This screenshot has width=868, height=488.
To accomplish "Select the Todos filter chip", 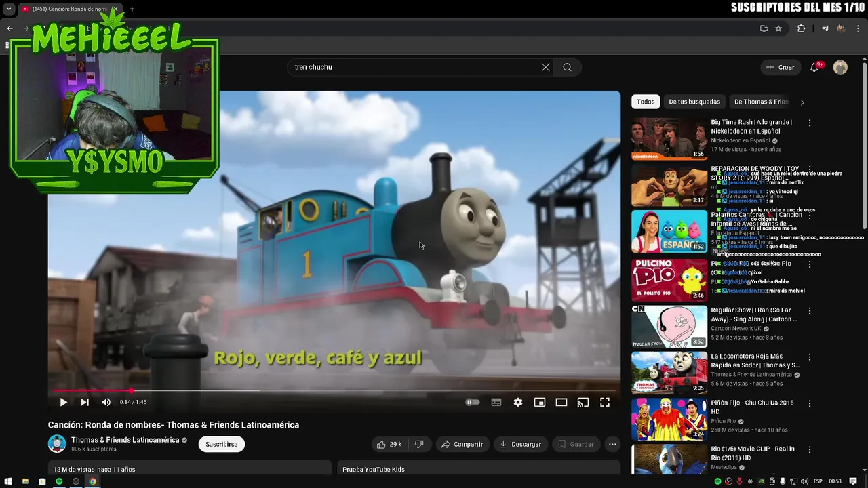I will [x=646, y=102].
